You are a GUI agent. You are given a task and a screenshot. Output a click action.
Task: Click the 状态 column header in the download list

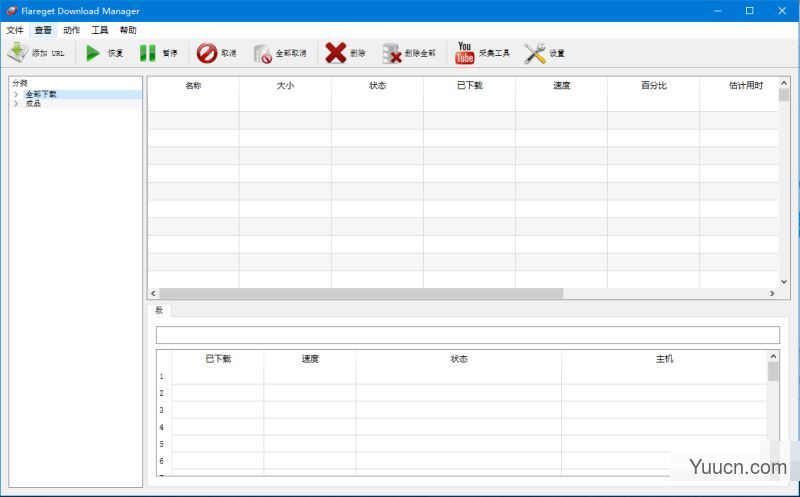click(x=378, y=86)
